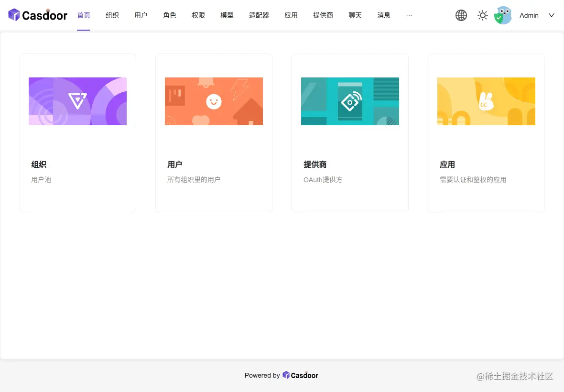The height and width of the screenshot is (392, 564).
Task: Go to the 首页 tab
Action: click(x=84, y=15)
